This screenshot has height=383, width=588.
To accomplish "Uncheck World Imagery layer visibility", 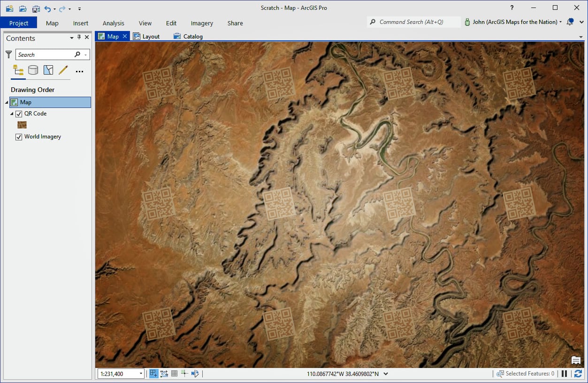I will click(19, 137).
